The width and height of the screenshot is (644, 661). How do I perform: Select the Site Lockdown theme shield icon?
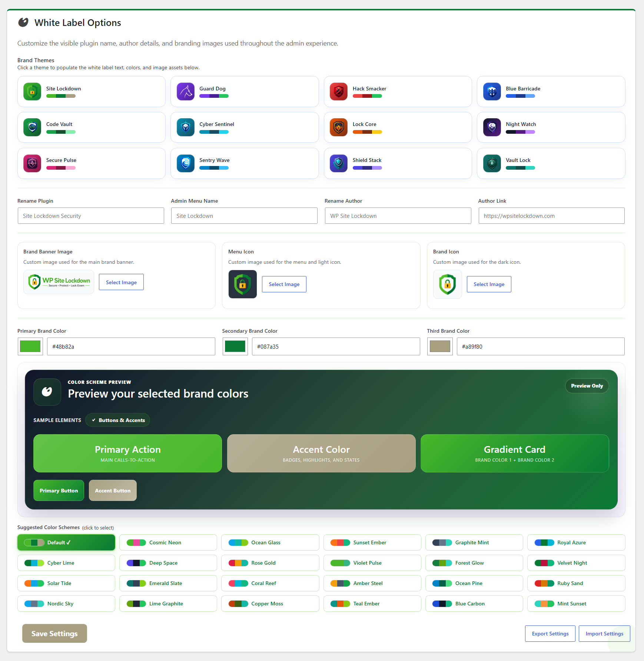pyautogui.click(x=32, y=92)
